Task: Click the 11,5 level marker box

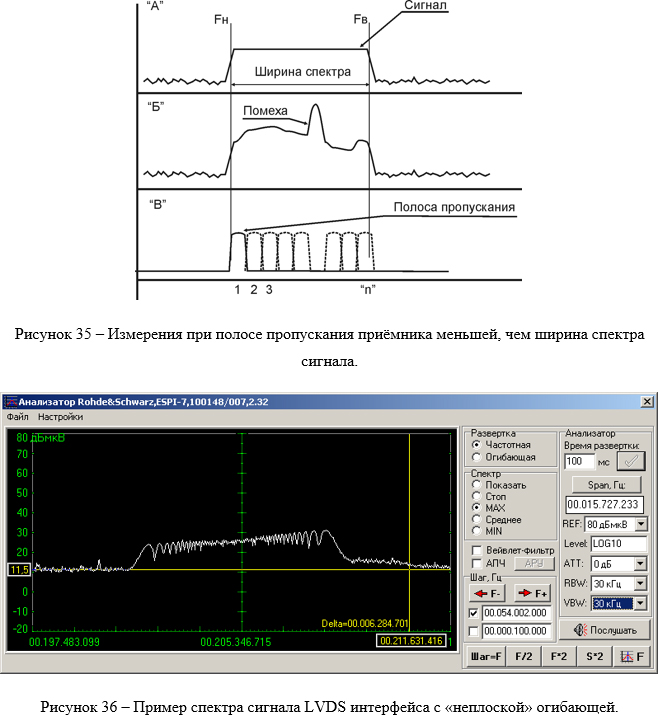Action: [x=19, y=570]
